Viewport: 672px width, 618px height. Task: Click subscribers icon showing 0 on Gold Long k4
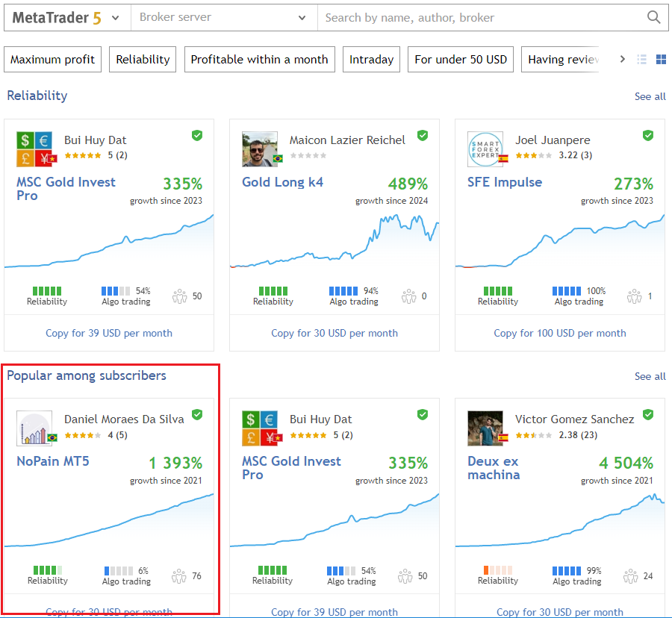(x=409, y=296)
